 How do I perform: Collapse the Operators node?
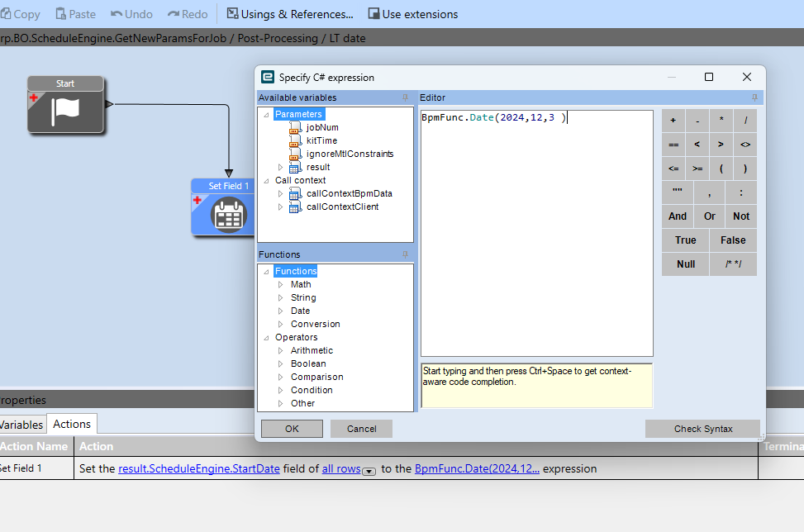(266, 338)
